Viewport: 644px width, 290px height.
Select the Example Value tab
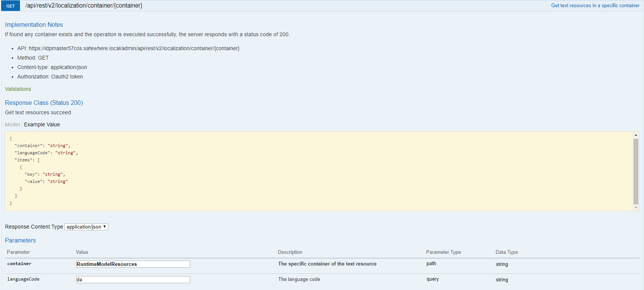[42, 124]
